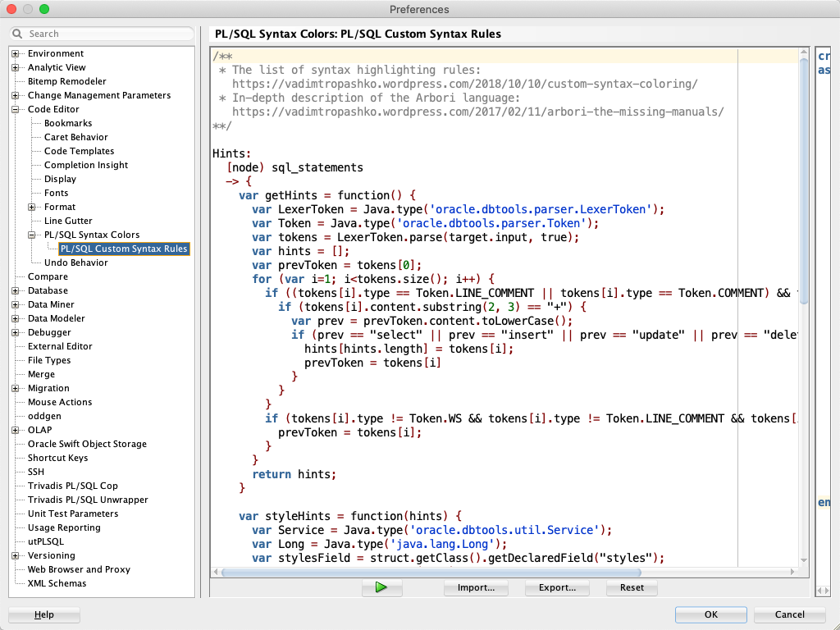Click the Import... button

click(x=476, y=587)
